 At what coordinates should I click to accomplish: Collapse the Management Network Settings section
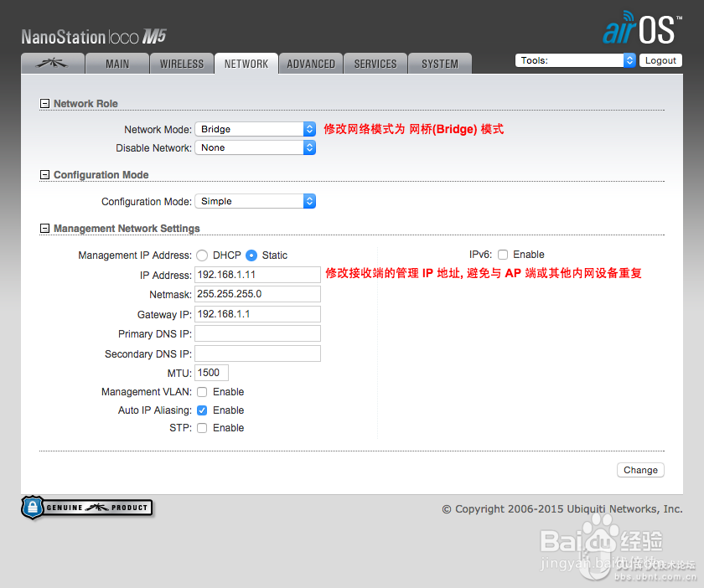pyautogui.click(x=44, y=229)
